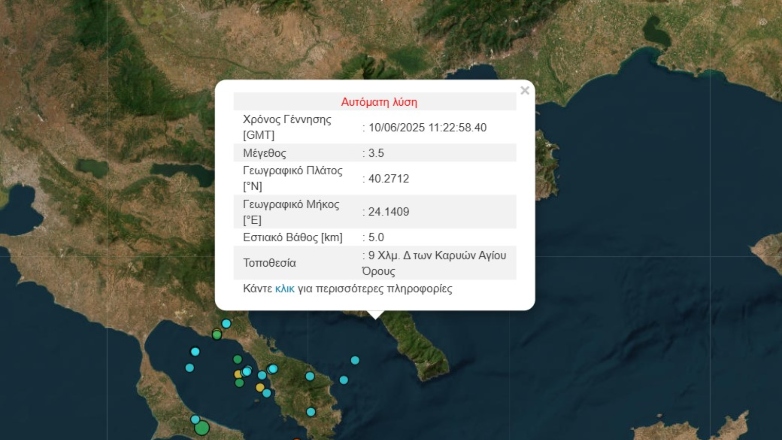Image resolution: width=782 pixels, height=440 pixels.
Task: Select the latitude value '40.2712'
Action: point(389,179)
